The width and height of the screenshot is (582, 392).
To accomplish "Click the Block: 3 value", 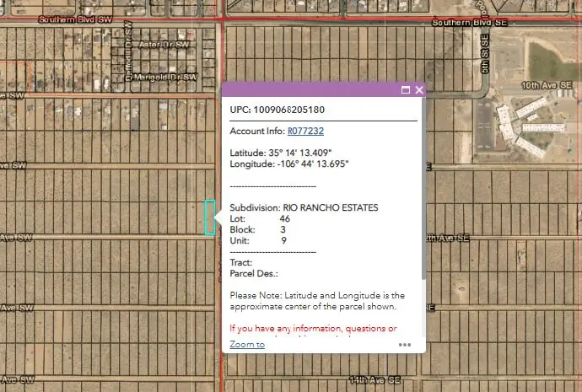I will coord(283,229).
